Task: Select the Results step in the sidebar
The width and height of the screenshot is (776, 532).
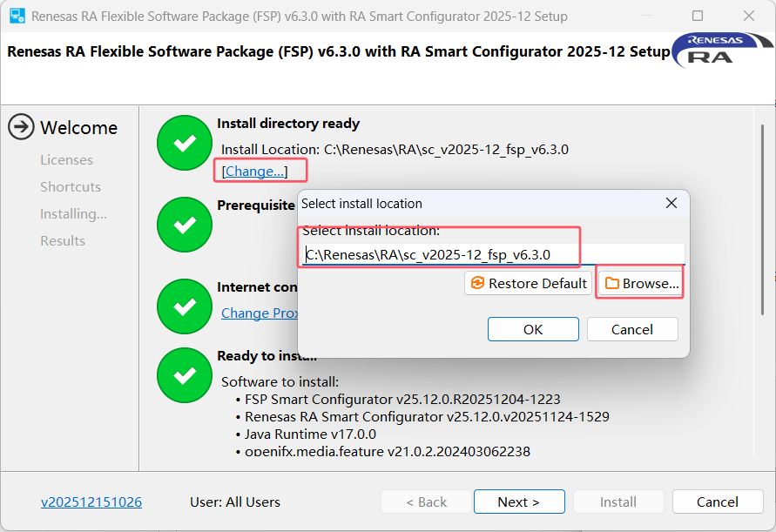Action: pos(63,240)
